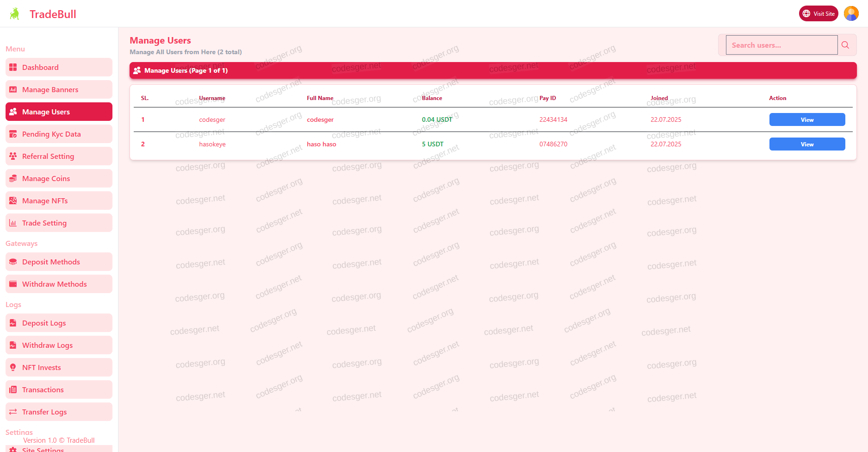The width and height of the screenshot is (868, 452).
Task: Open the user avatar profile icon
Action: pos(851,13)
